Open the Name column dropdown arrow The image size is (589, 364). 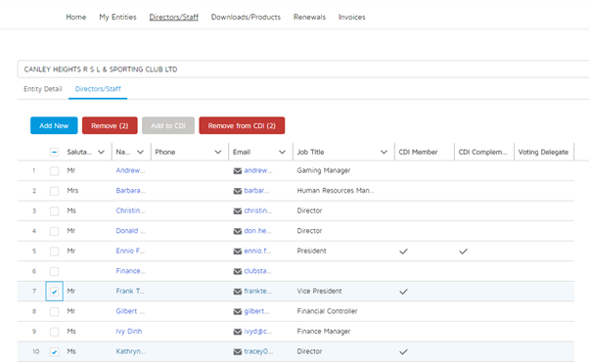pos(140,152)
